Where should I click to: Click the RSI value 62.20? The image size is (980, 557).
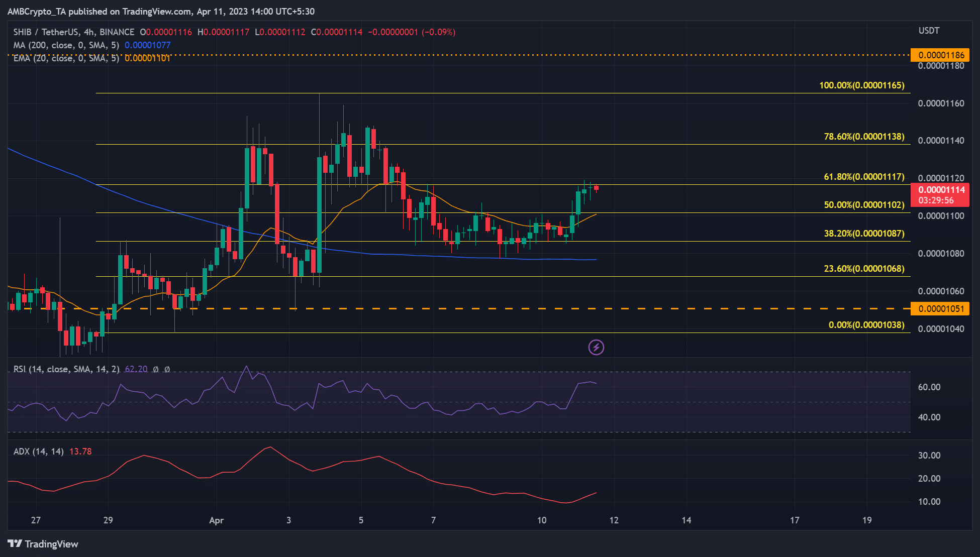click(136, 369)
